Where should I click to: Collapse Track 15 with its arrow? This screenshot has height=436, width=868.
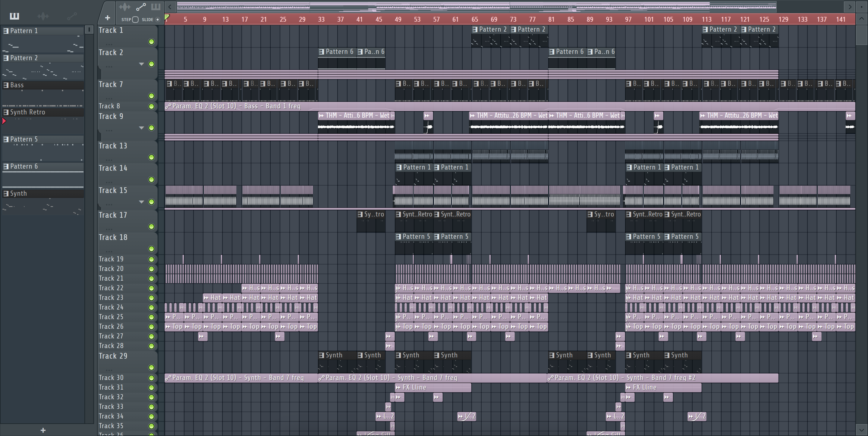coord(142,202)
